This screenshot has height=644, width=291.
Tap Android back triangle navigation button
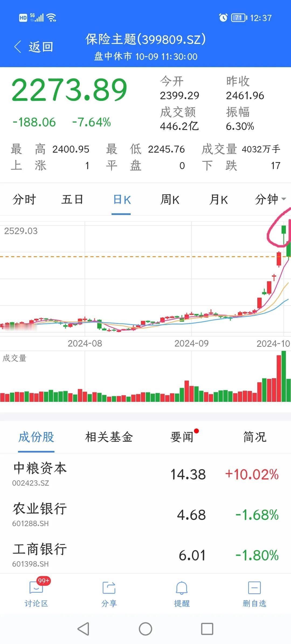(x=84, y=629)
